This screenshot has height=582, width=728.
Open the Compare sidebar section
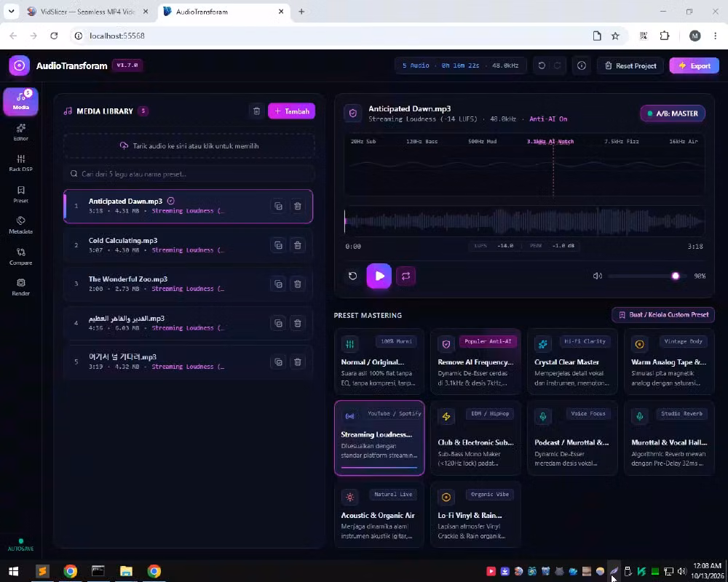[x=21, y=256]
